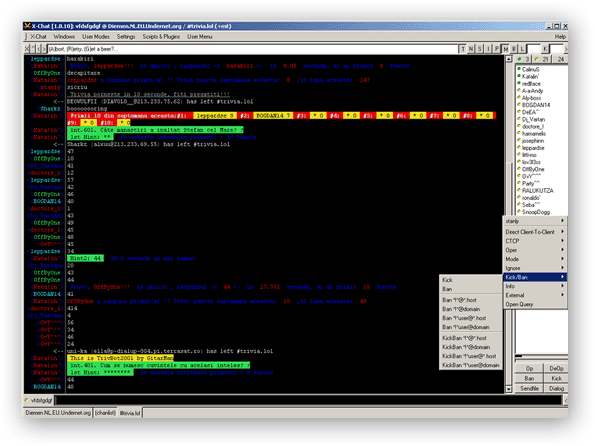The image size is (595, 446).
Task: Expand the CTCP submenu
Action: tap(535, 241)
